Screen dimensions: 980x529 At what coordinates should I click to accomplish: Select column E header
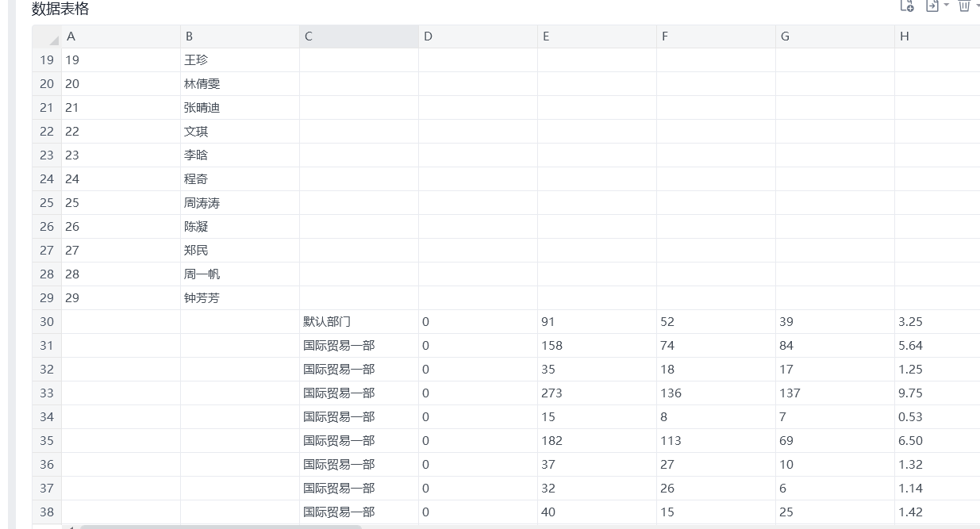(598, 36)
